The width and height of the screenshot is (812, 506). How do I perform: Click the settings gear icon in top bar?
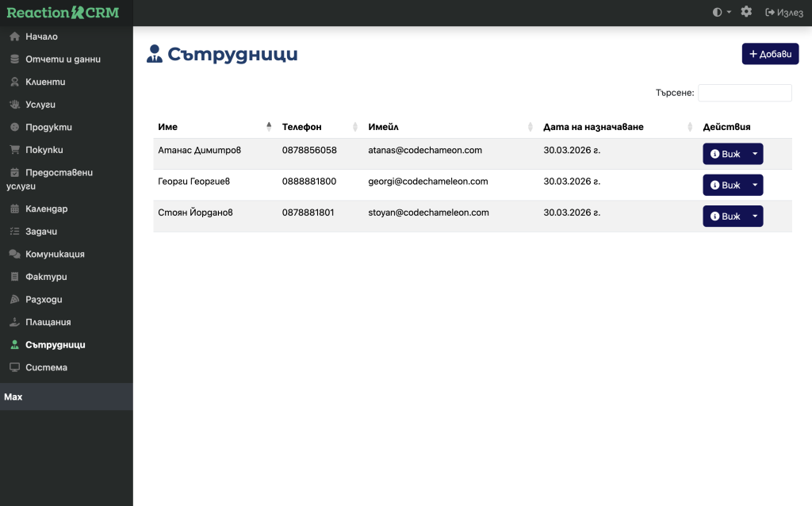tap(746, 12)
